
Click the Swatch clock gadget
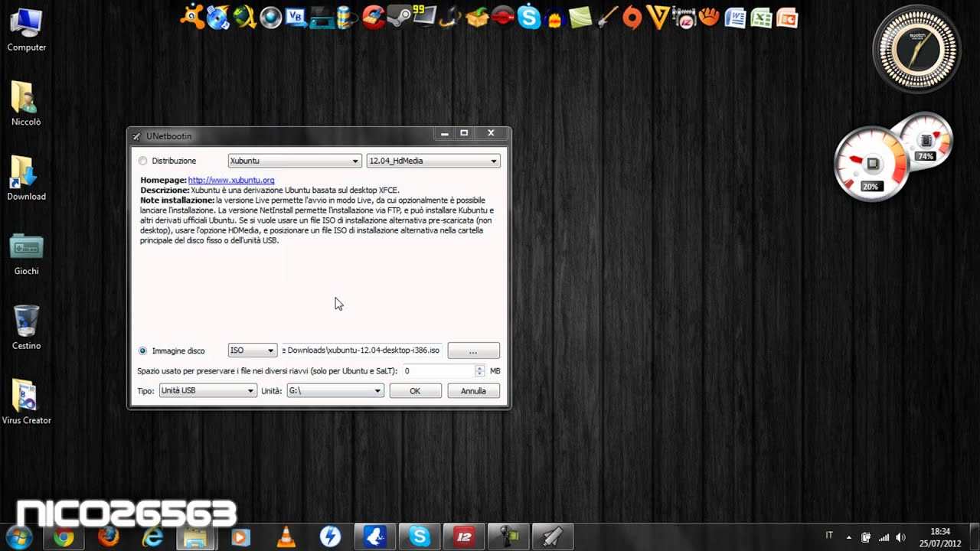point(916,51)
